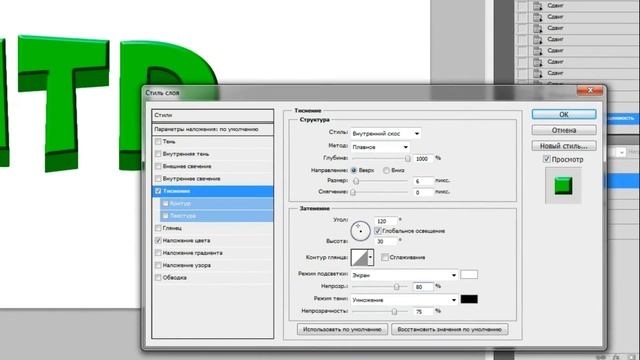
Task: Enable the Тень effect checkbox
Action: tap(158, 142)
